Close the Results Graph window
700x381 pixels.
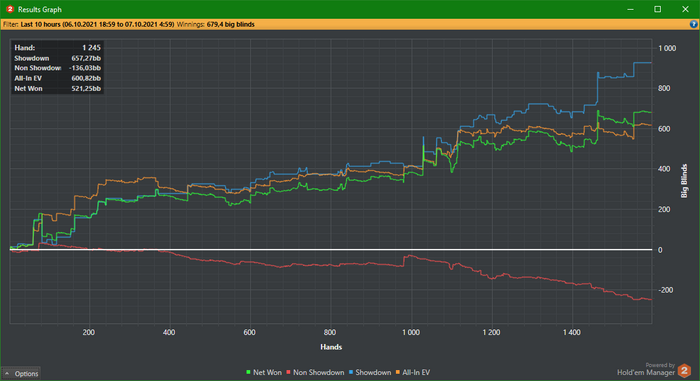point(685,9)
